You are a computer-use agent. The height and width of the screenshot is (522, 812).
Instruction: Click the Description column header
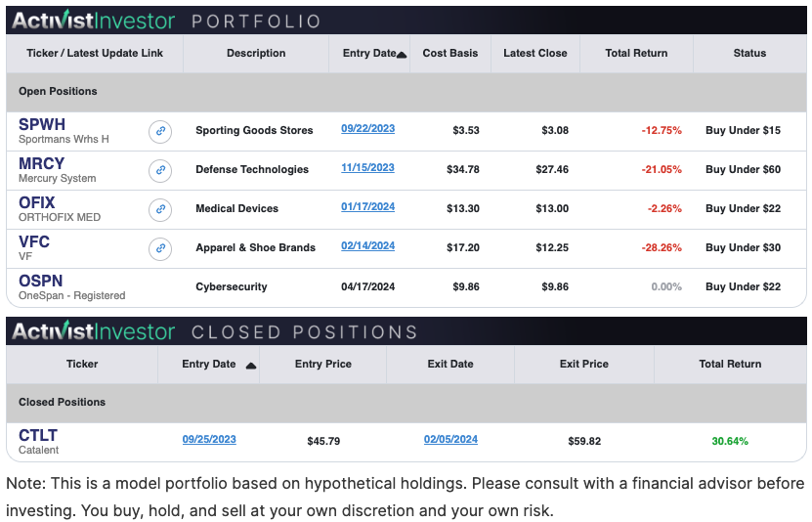pos(256,53)
